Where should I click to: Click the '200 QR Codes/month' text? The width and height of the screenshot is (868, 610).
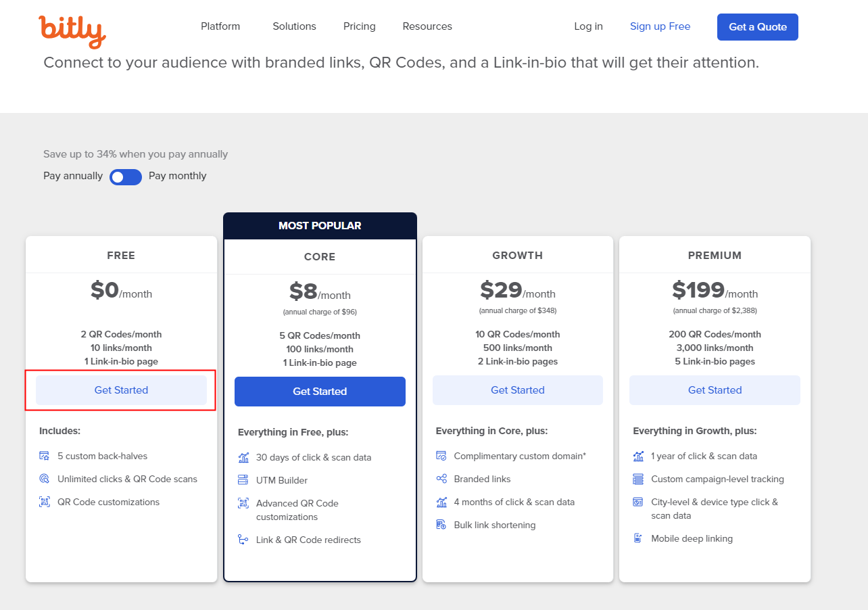715,334
